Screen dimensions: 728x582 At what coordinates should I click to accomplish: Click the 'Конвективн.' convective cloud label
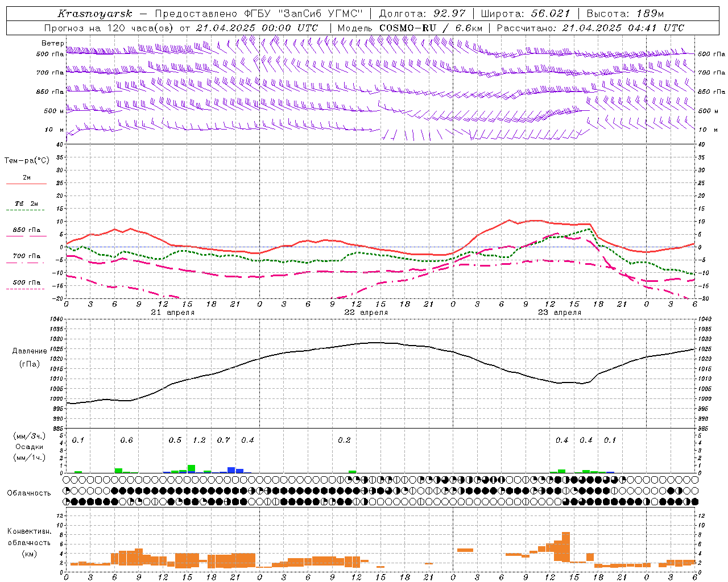(x=30, y=531)
